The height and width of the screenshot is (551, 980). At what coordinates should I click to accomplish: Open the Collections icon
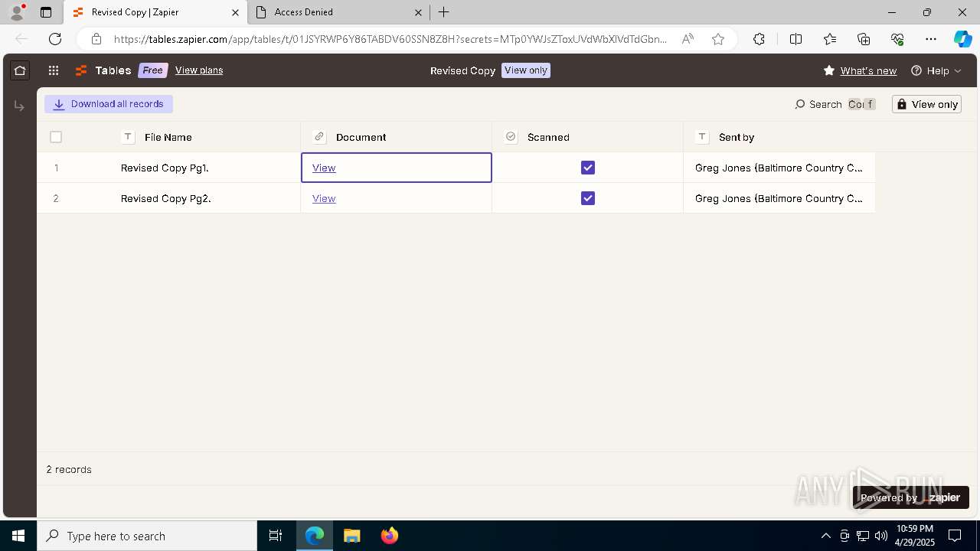[x=864, y=39]
